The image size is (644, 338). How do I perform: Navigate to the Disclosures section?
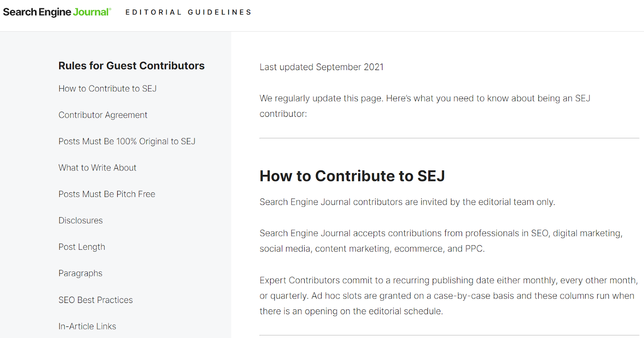(x=80, y=220)
